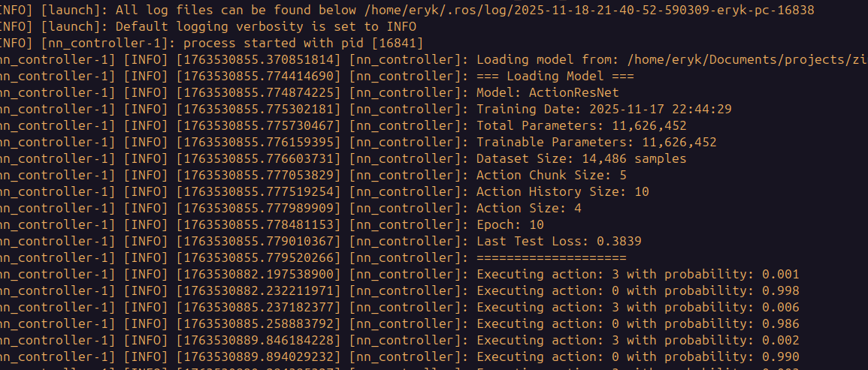Click the 'Action History Size: 10' line

562,191
